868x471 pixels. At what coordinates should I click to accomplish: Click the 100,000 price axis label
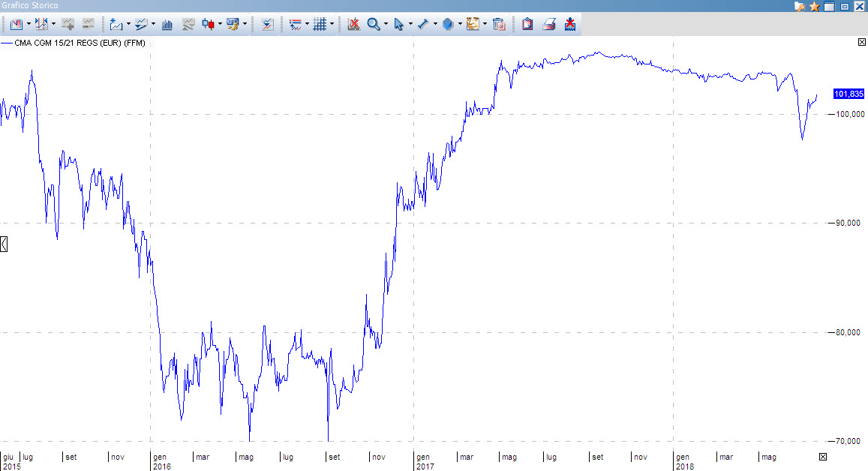coord(850,114)
